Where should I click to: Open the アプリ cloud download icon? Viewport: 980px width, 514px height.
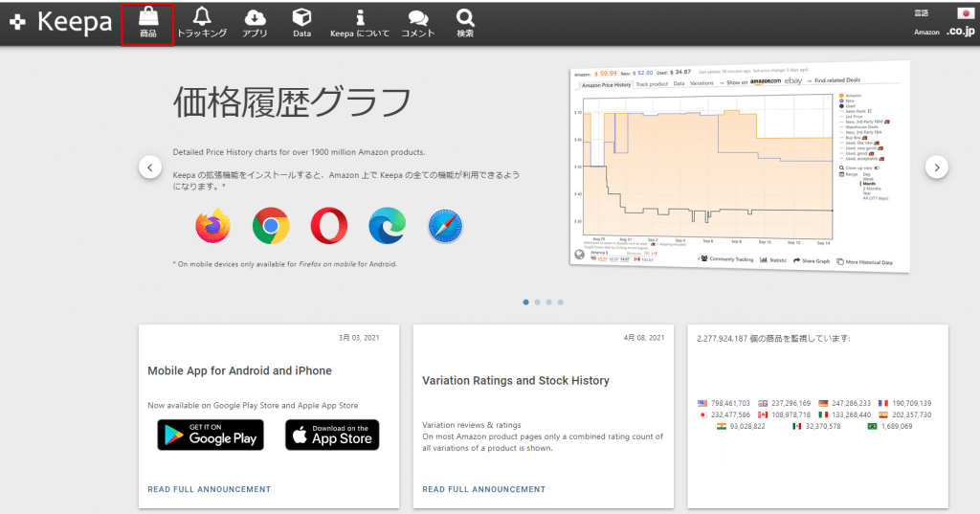255,17
